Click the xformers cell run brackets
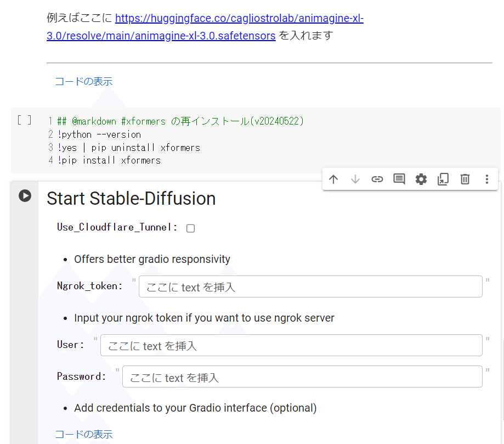 25,120
